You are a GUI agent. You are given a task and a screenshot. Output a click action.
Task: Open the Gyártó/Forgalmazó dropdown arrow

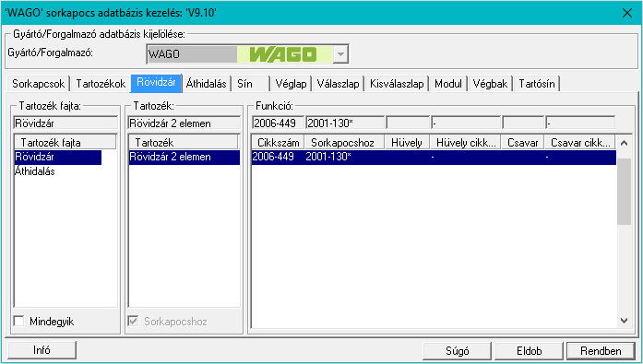pyautogui.click(x=340, y=54)
